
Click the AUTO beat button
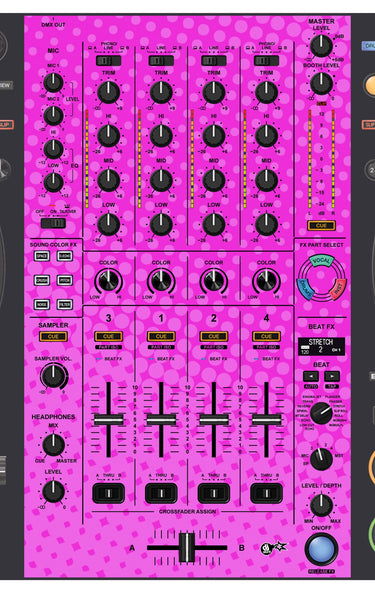311,386
